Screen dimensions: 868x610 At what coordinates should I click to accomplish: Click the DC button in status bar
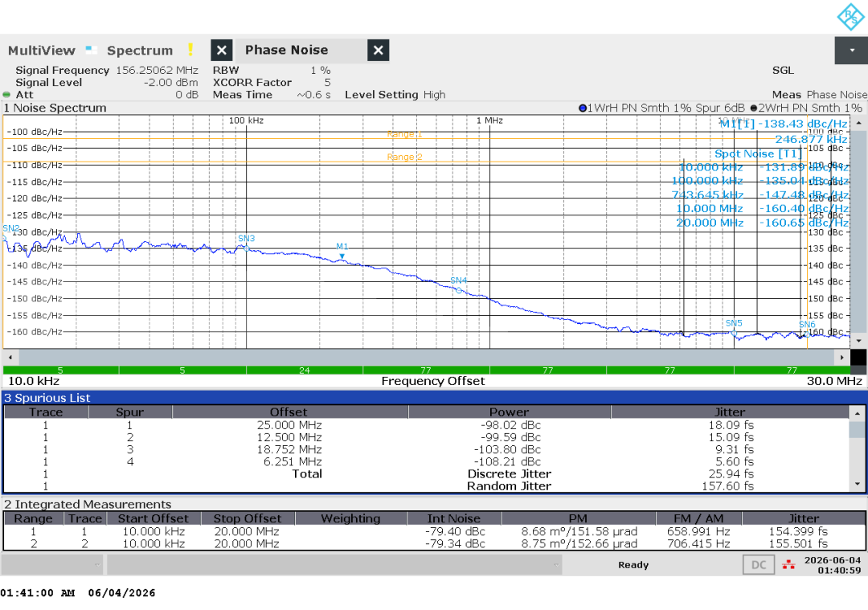759,565
